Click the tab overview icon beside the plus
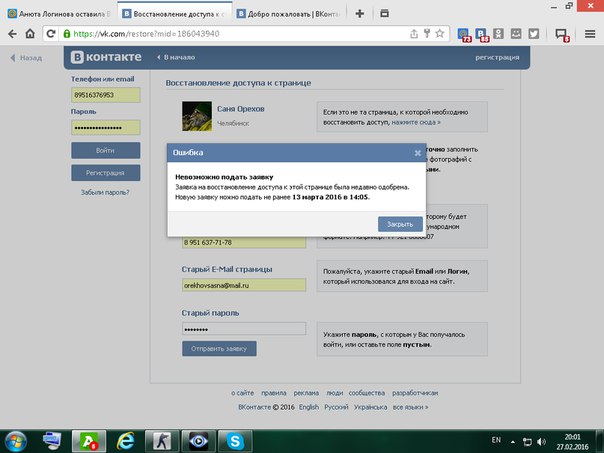Image resolution: width=604 pixels, height=453 pixels. coord(384,13)
